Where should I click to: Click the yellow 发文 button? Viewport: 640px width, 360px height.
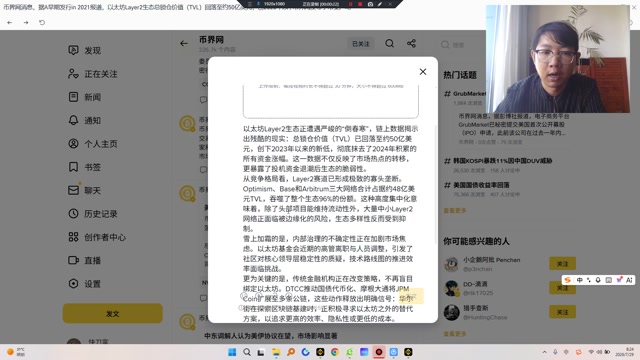113,313
